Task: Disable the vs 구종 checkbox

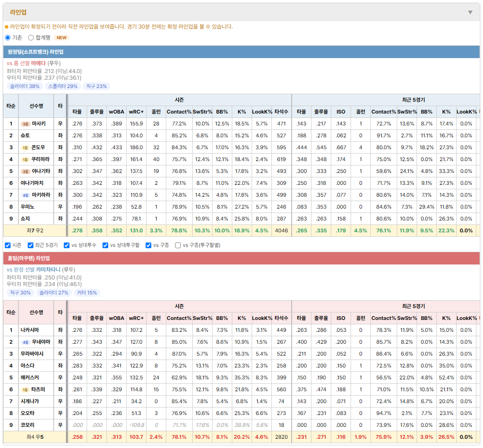Action: pos(149,245)
